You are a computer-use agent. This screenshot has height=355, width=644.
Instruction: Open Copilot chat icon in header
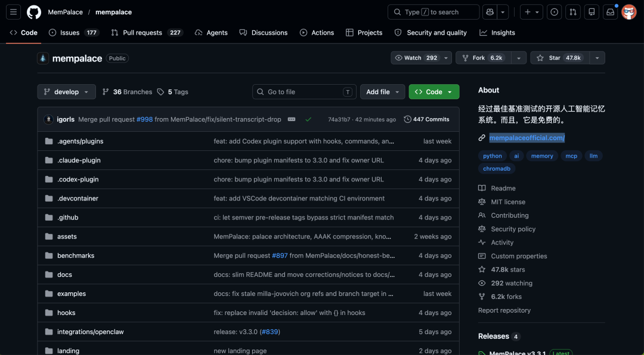[490, 12]
